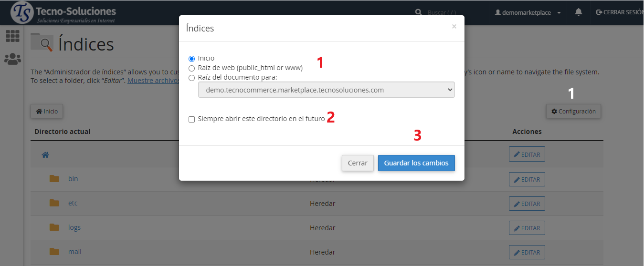Select the Inicio radio option
Image resolution: width=644 pixels, height=266 pixels.
point(192,59)
